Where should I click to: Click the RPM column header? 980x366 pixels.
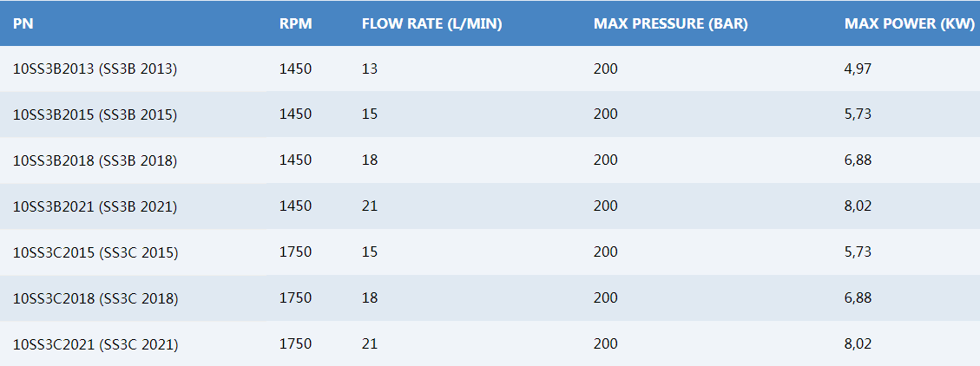(296, 24)
